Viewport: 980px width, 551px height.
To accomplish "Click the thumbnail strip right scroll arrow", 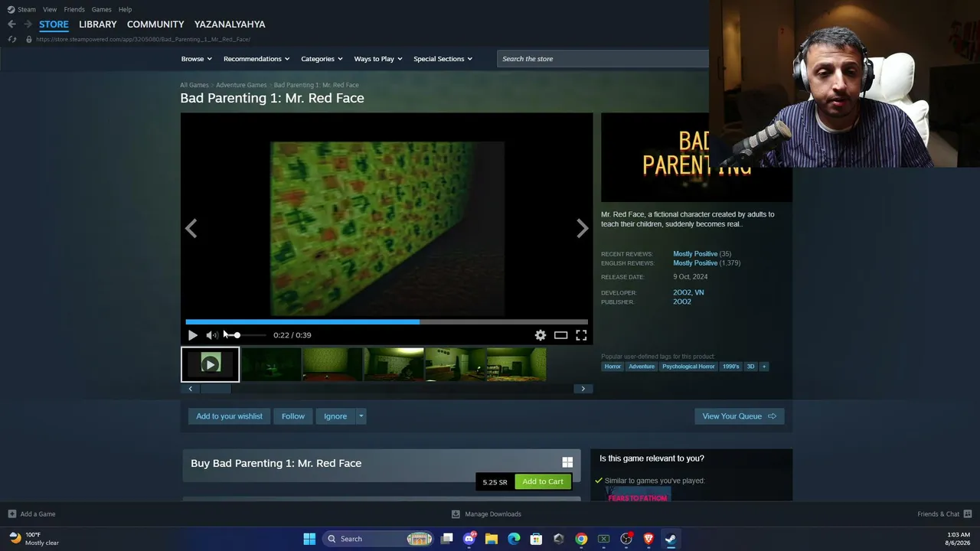I will [x=583, y=389].
